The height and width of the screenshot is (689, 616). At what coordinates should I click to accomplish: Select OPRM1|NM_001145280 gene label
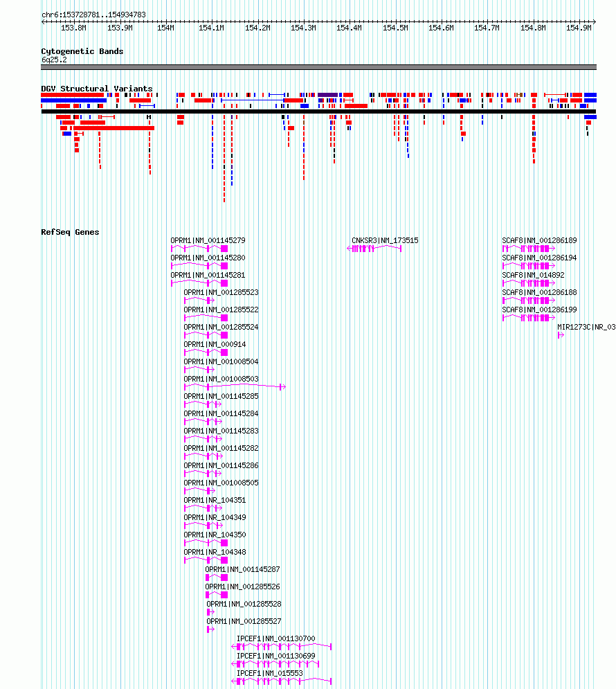(x=208, y=258)
